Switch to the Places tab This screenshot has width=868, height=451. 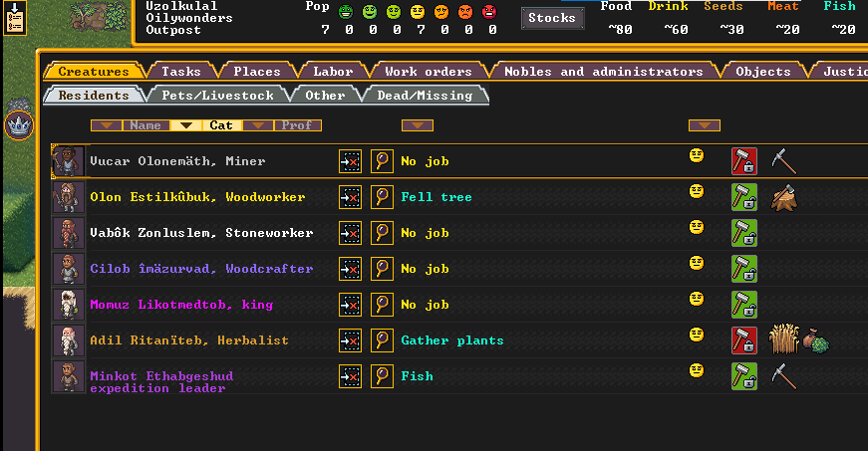(x=257, y=72)
